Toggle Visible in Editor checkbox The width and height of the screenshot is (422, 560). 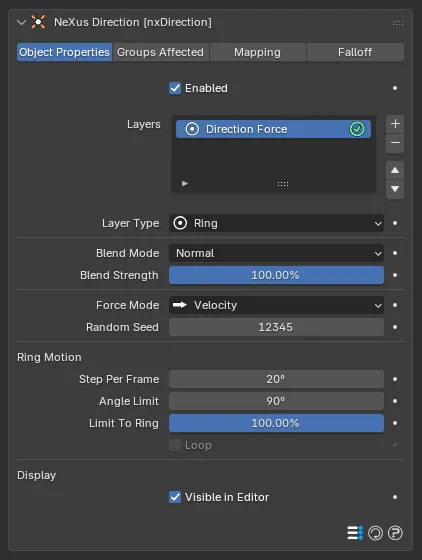[175, 497]
